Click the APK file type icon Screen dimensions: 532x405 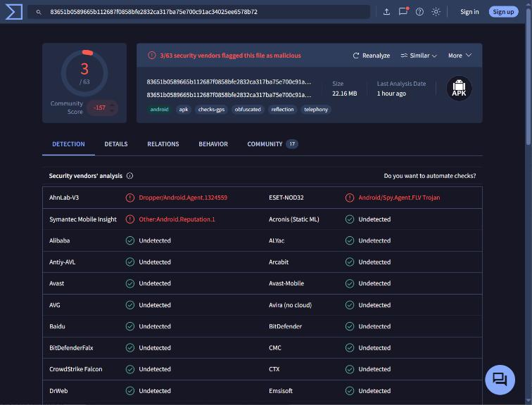(x=460, y=89)
